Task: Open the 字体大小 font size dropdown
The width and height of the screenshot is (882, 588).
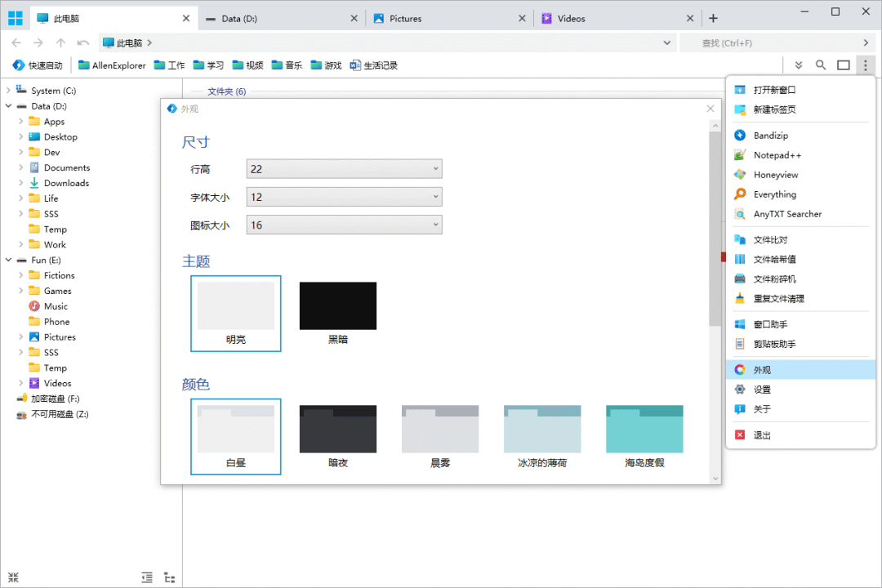Action: coord(344,197)
